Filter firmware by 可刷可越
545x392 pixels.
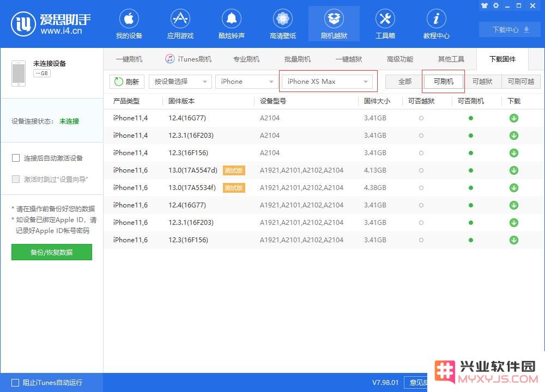point(521,82)
